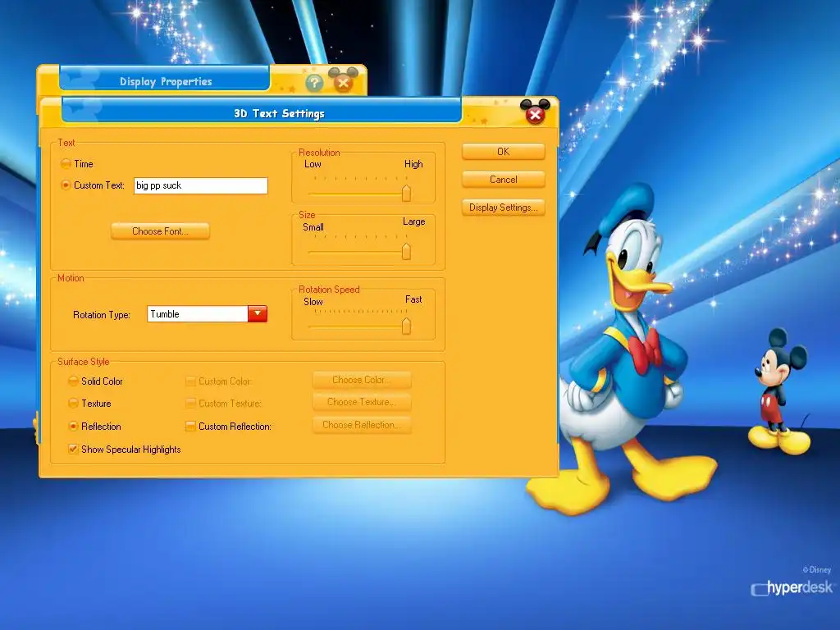Toggle the Custom Color checkbox
Viewport: 840px width, 630px height.
point(190,381)
